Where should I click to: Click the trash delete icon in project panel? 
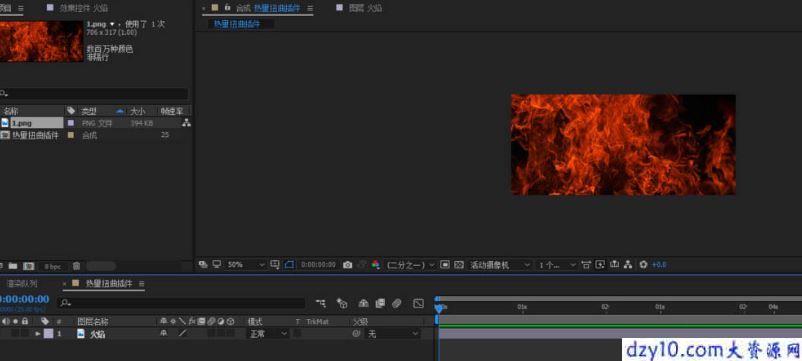[x=77, y=266]
